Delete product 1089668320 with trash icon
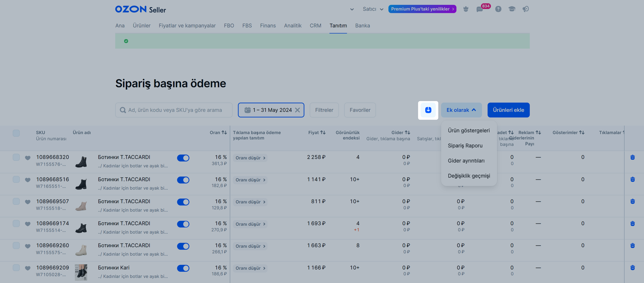Image resolution: width=644 pixels, height=283 pixels. tap(632, 157)
